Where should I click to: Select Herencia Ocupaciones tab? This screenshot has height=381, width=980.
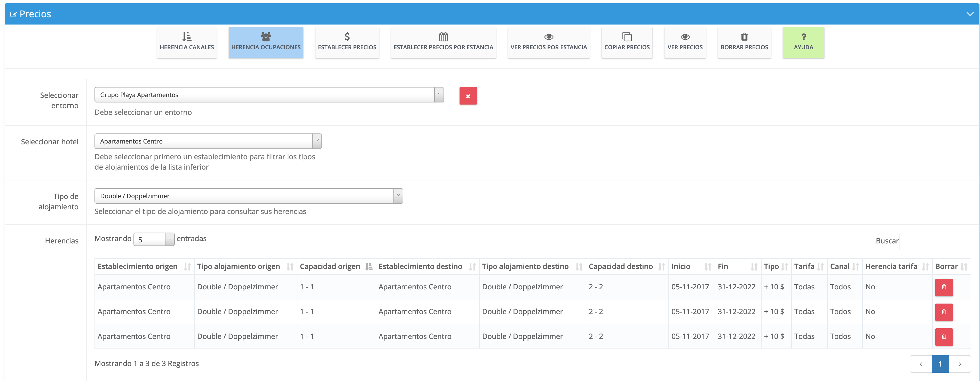266,42
